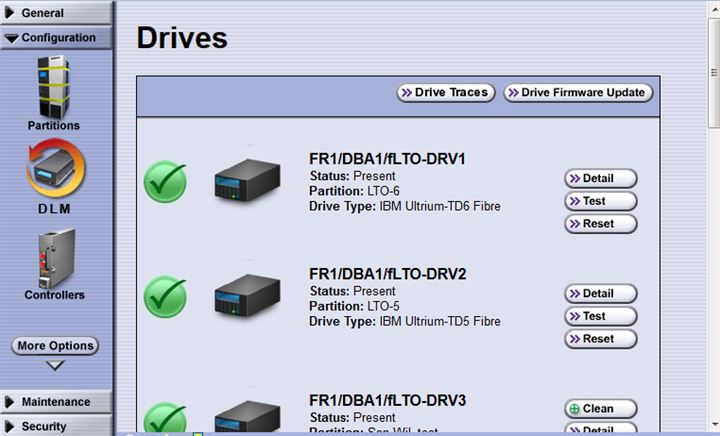
Task: Click Status: Present under DRV1
Action: pyautogui.click(x=352, y=176)
